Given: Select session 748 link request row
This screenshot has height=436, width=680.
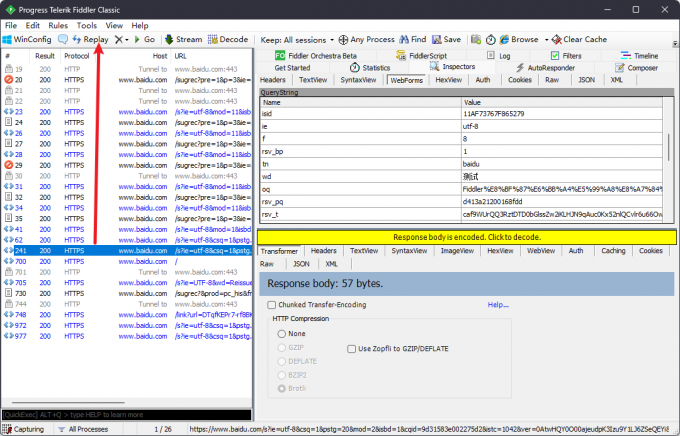Looking at the screenshot, I should coord(127,315).
